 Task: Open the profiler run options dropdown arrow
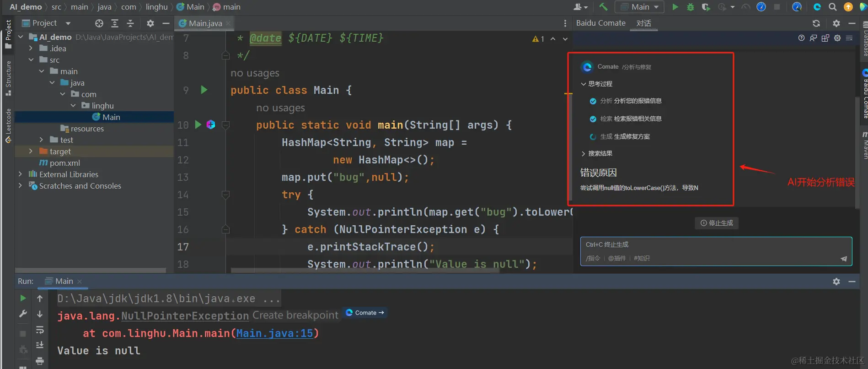(x=733, y=7)
